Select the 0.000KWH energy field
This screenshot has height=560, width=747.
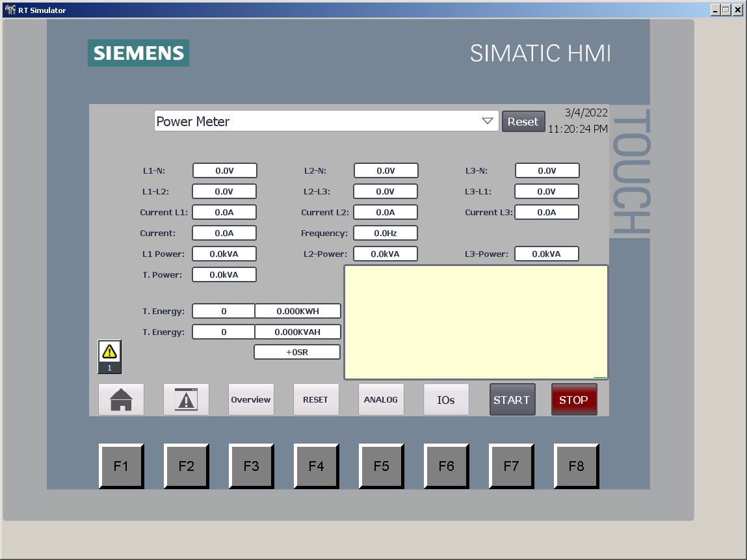tap(298, 311)
